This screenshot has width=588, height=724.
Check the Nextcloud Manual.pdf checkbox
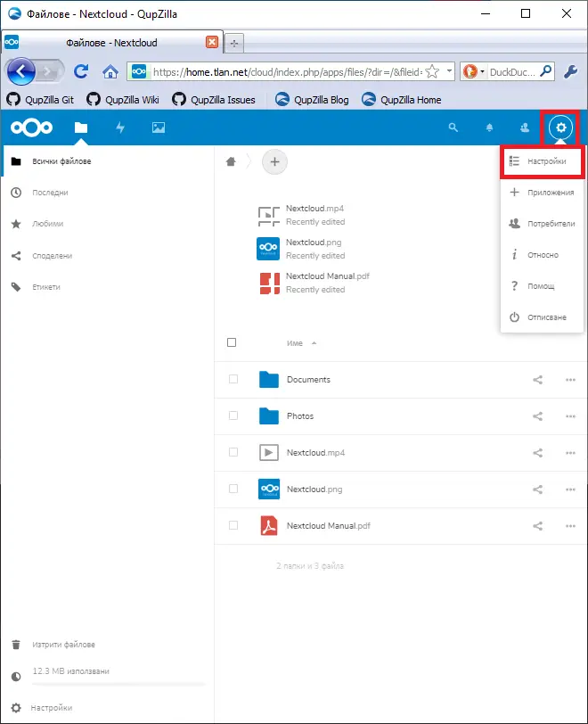coord(233,526)
